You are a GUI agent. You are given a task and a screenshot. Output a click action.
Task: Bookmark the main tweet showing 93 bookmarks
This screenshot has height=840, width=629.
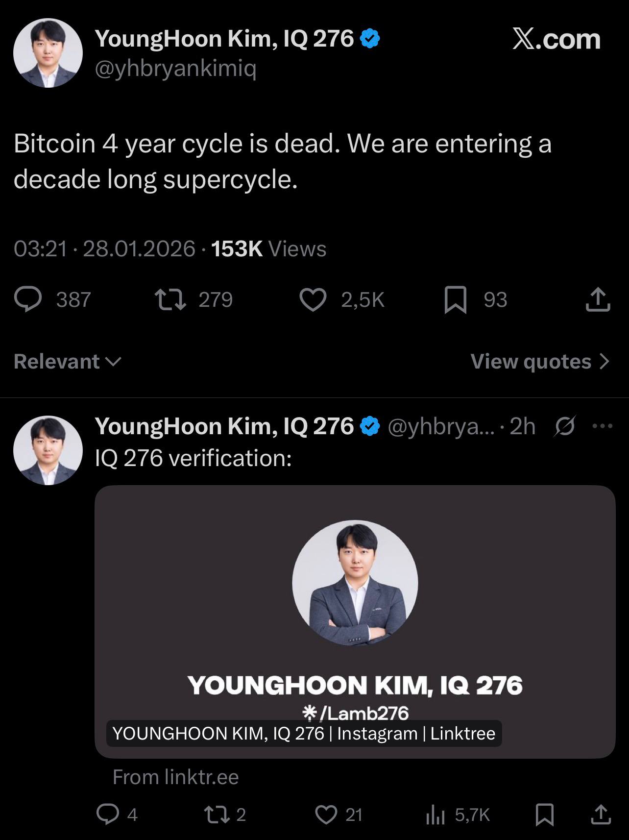[x=455, y=299]
